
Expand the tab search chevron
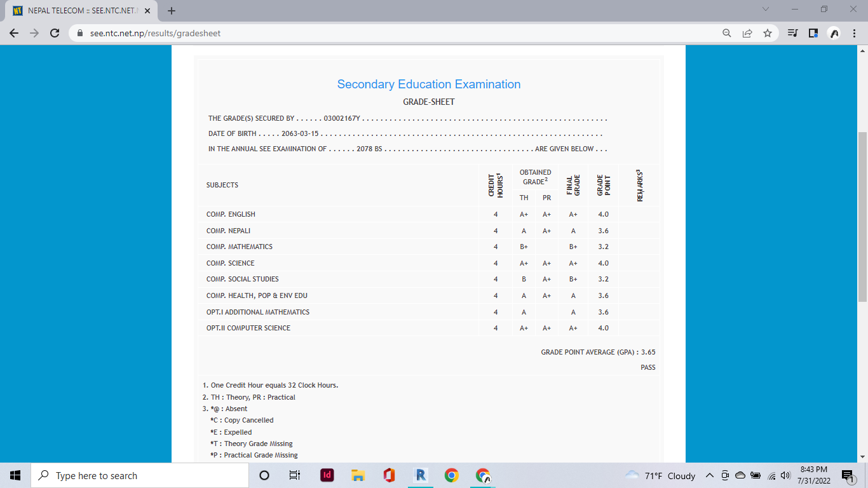coord(765,10)
